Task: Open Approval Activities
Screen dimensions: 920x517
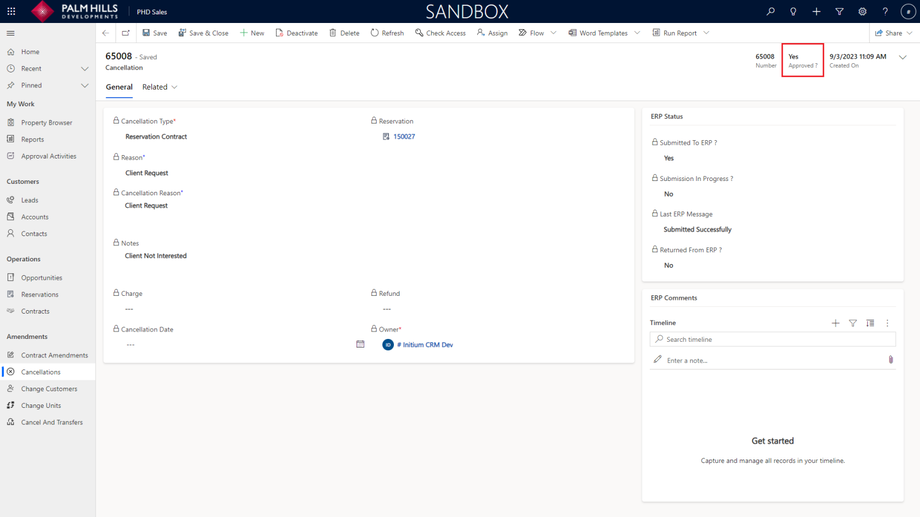Action: 48,156
